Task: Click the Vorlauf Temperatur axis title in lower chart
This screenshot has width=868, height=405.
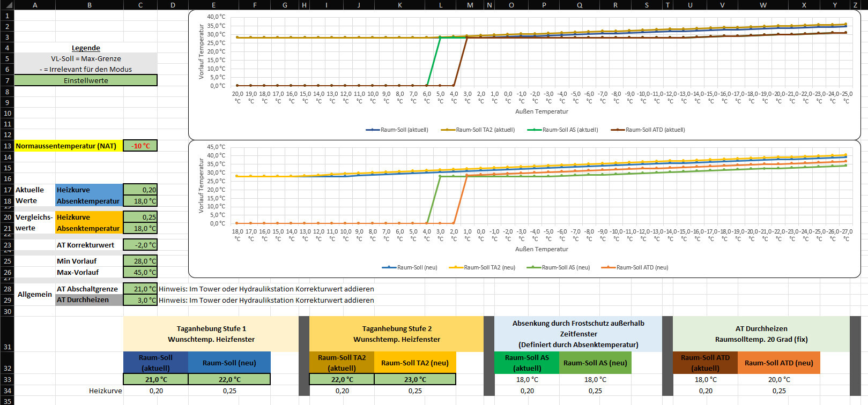Action: coord(202,185)
